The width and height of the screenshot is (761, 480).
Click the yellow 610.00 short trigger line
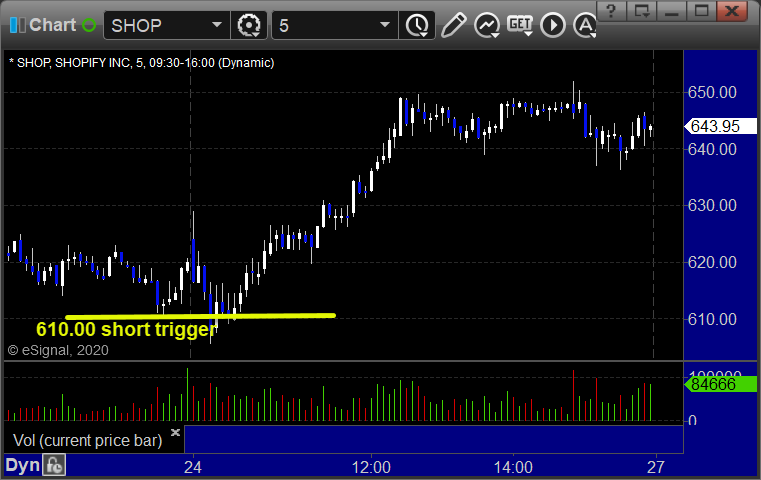(x=200, y=316)
